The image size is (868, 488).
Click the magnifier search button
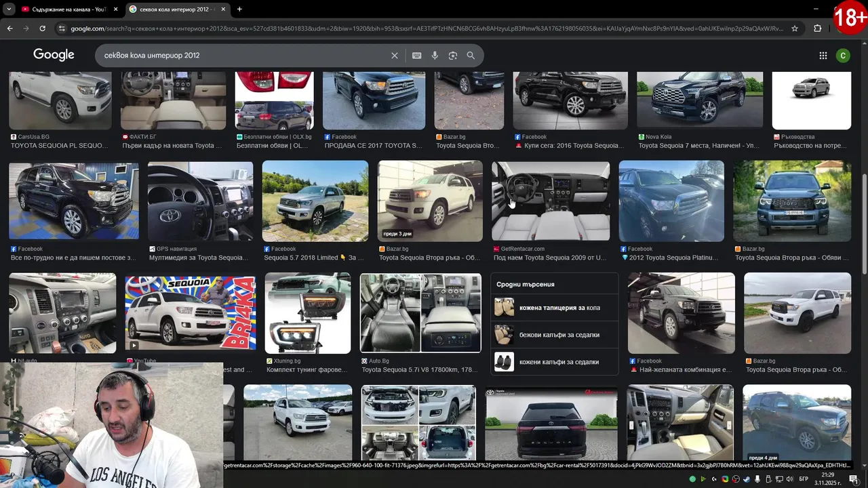coord(471,56)
